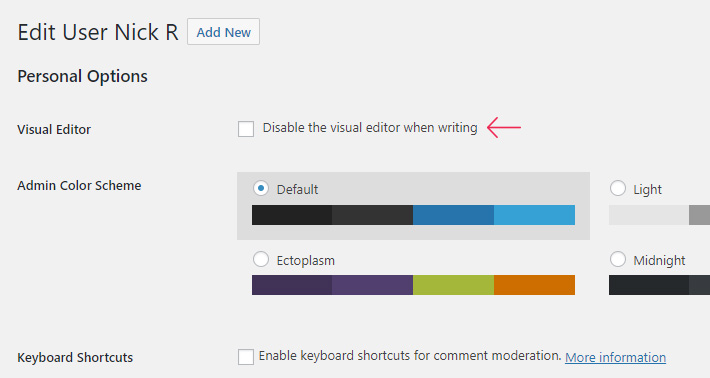Viewport: 710px width, 378px height.
Task: Click the dark blue Default scheme swatch
Action: 453,215
